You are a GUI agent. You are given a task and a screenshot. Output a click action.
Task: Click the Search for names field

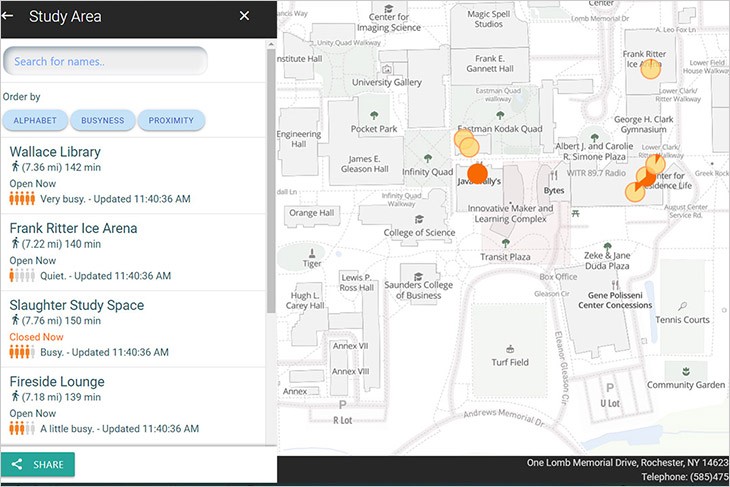(x=105, y=61)
